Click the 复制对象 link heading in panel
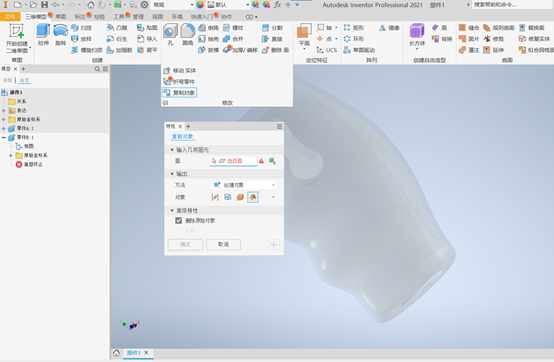The image size is (554, 362). [x=182, y=137]
